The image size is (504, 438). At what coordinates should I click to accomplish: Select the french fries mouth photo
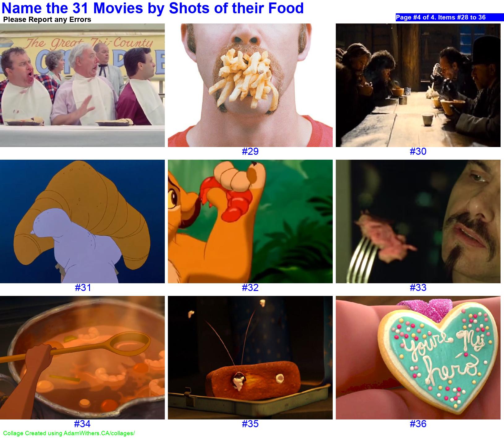click(250, 85)
